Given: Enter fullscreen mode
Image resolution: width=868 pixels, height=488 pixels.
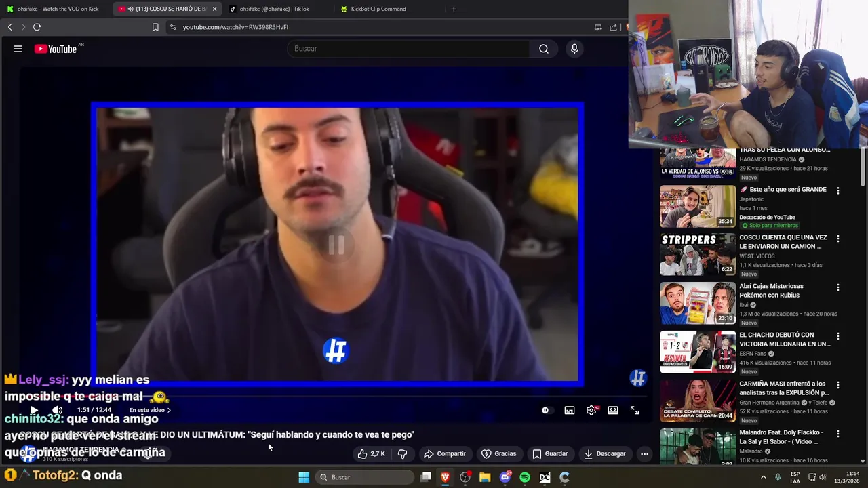Looking at the screenshot, I should tap(635, 410).
